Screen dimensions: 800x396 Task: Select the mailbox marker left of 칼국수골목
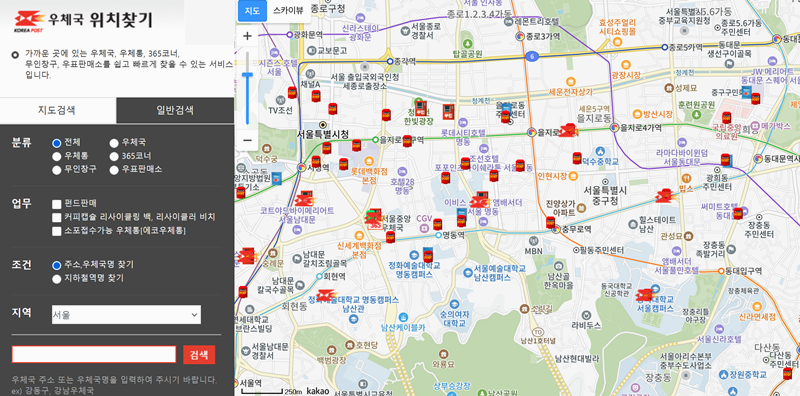tap(243, 292)
